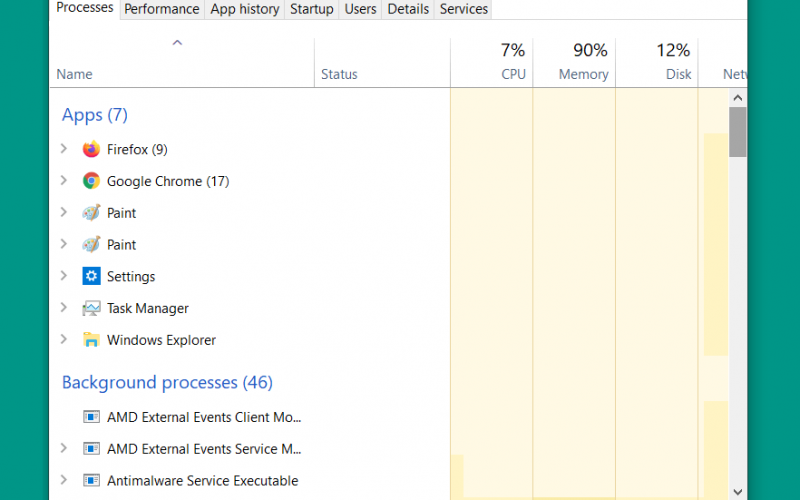Click the scrollbar down arrow
The width and height of the screenshot is (800, 500).
click(x=738, y=491)
